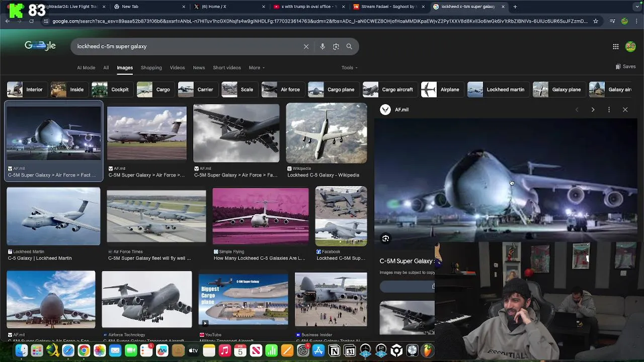Open Apple TV from the dock

tap(193, 350)
